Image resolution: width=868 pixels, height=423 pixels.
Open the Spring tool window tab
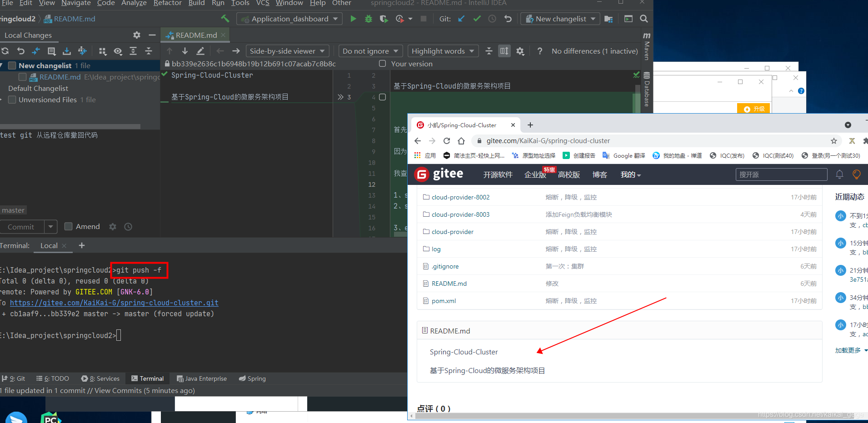click(x=252, y=378)
